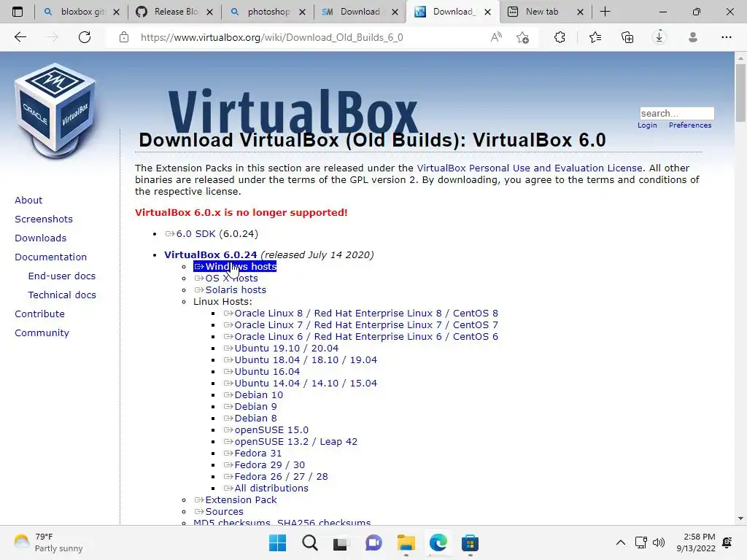
Task: Open the Sources link
Action: click(x=219, y=511)
